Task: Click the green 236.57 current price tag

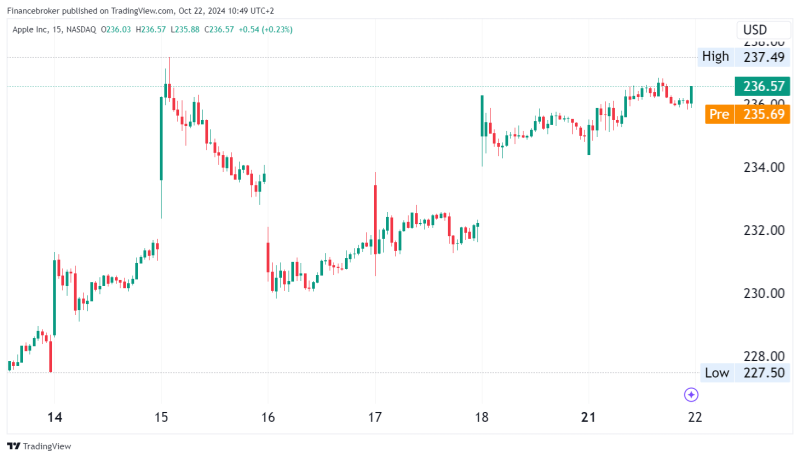Action: tap(762, 86)
